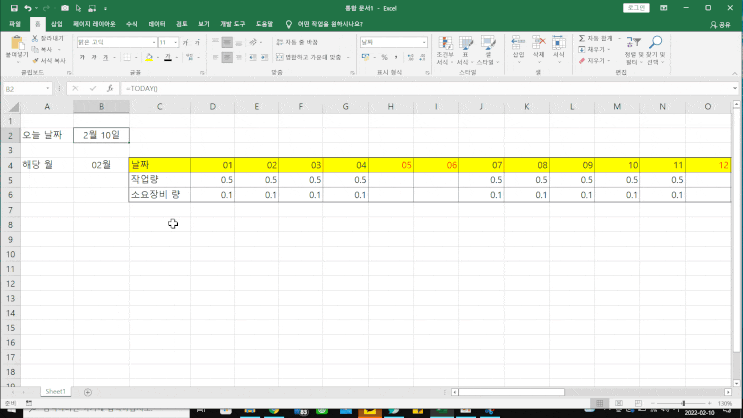This screenshot has height=418, width=743.
Task: Decrease decimal places icon
Action: [422, 57]
